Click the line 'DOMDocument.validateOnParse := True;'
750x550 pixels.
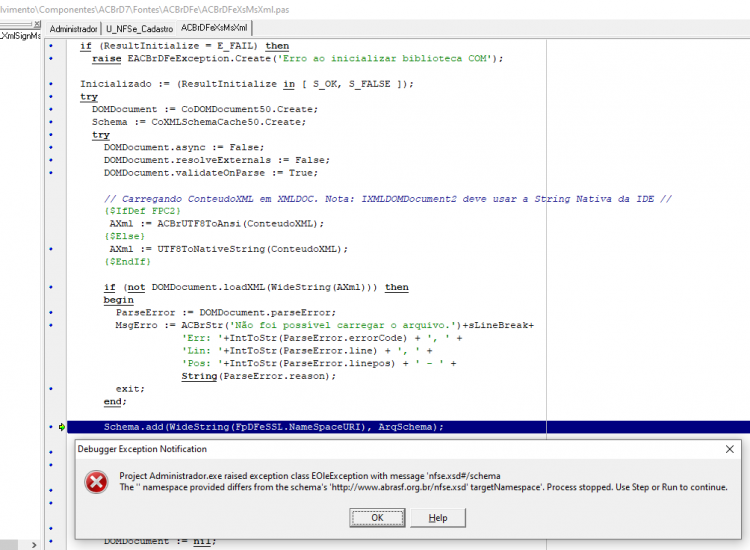pos(210,173)
